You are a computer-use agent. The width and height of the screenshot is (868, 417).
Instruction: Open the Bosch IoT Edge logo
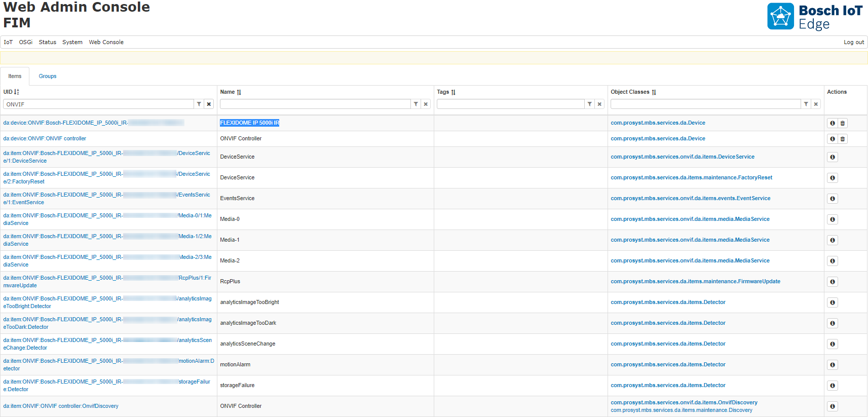(x=815, y=17)
